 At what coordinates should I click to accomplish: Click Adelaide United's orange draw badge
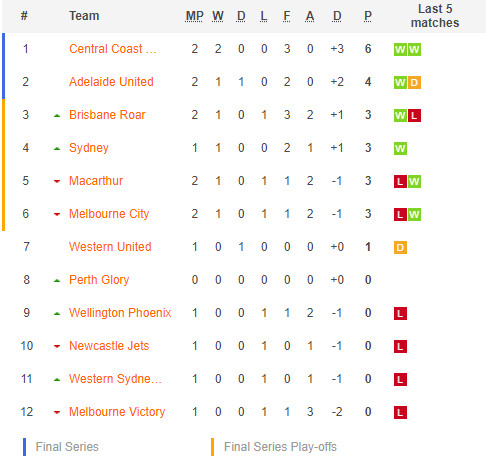414,82
